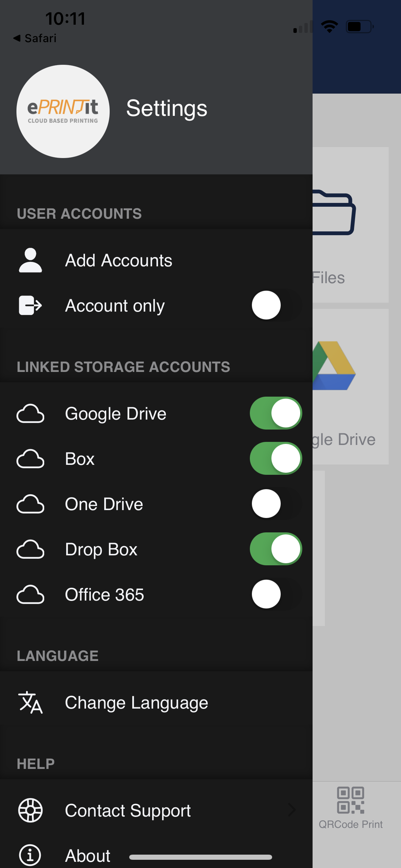The image size is (401, 868).
Task: Click the Account only sign-out icon
Action: 31,305
